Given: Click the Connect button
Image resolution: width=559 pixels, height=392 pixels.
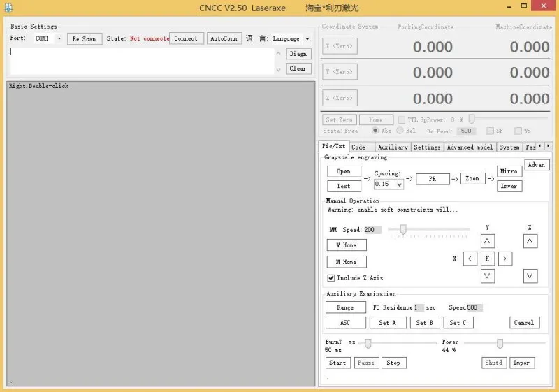Looking at the screenshot, I should 185,38.
